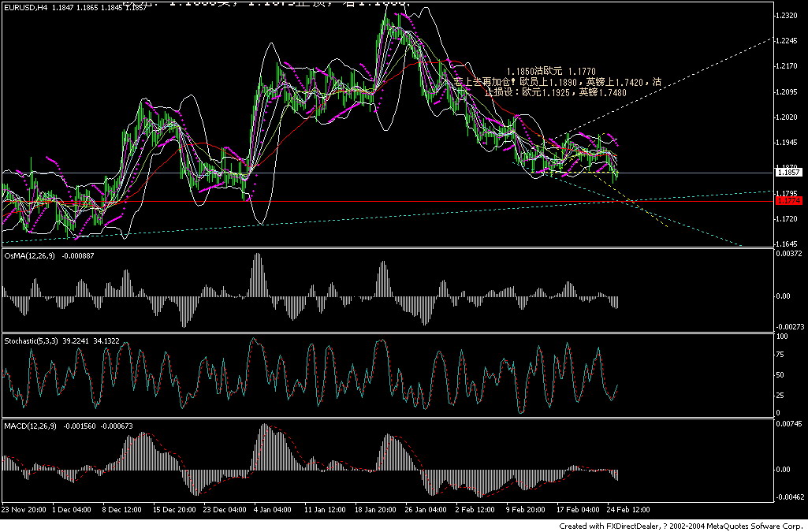Click the 1.1845 low price in header

tap(112, 8)
